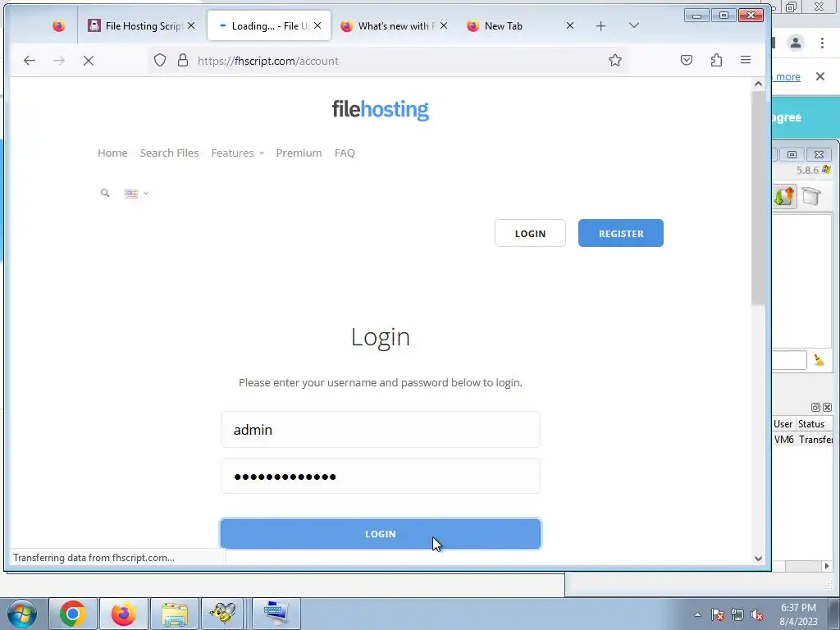Show hidden system tray icons
This screenshot has width=840, height=630.
697,615
